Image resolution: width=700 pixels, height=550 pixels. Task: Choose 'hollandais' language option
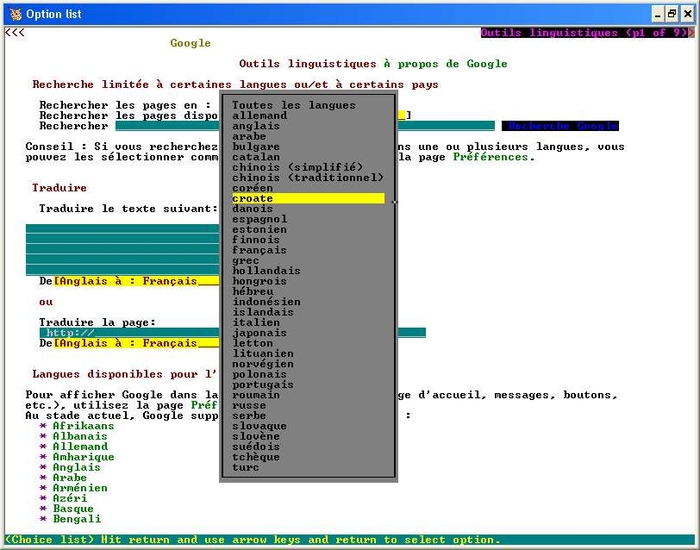pyautogui.click(x=266, y=271)
